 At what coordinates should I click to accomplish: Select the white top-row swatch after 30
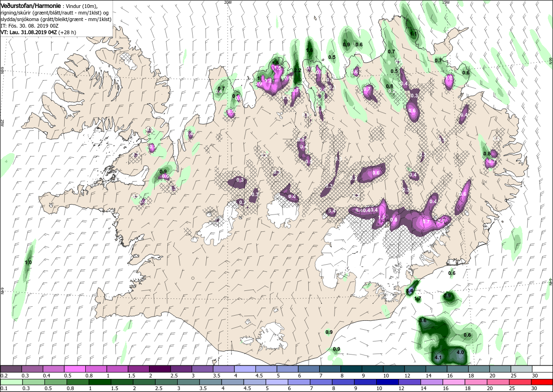point(542,369)
